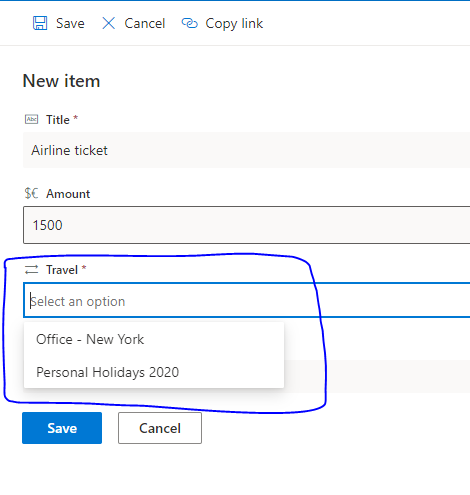Screen dimensions: 470x495
Task: Focus the Amount field containing 1500
Action: click(x=247, y=225)
